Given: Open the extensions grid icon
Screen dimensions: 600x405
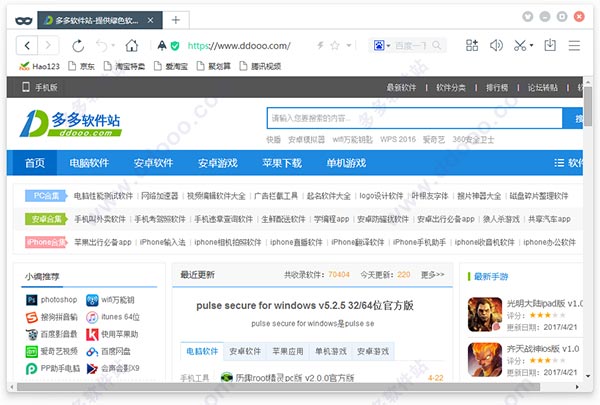Looking at the screenshot, I should (x=472, y=46).
